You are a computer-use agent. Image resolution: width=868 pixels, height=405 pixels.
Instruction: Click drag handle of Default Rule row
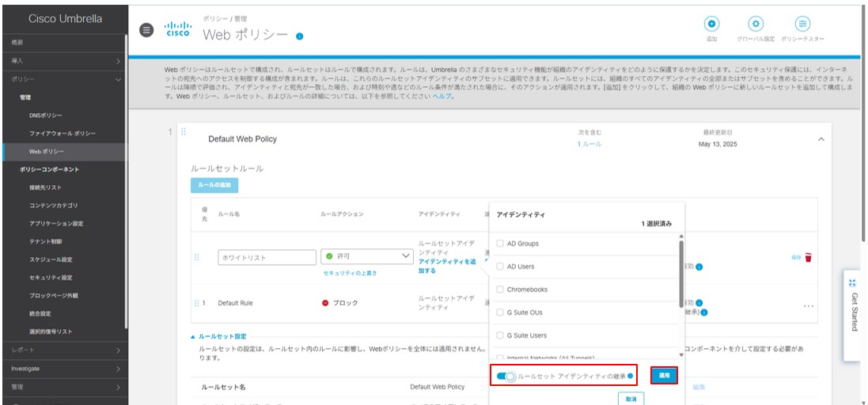point(196,303)
